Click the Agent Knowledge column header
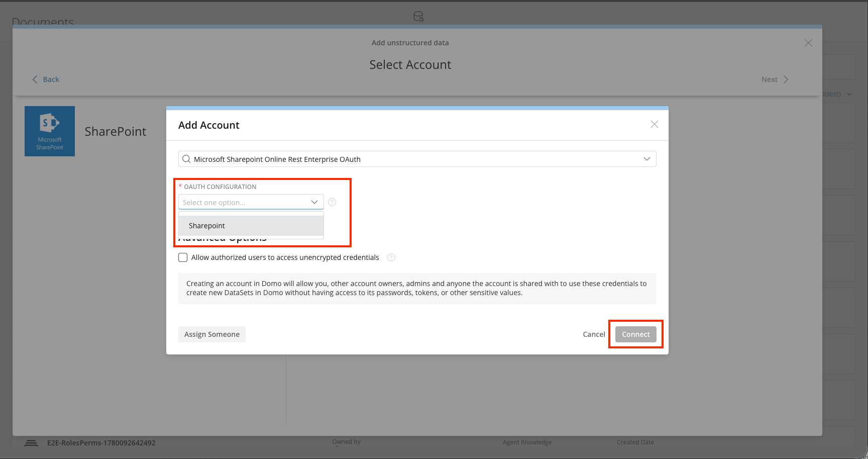Screen dimensions: 868x459 (x=527, y=442)
